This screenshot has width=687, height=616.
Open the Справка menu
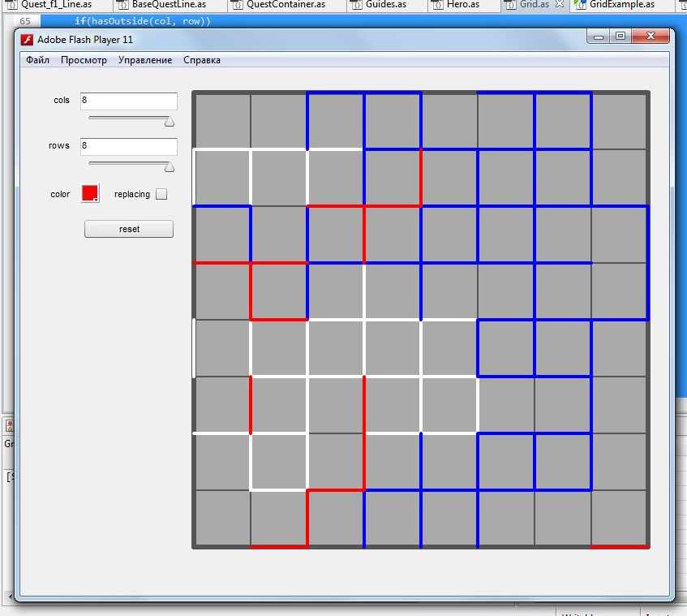(201, 60)
